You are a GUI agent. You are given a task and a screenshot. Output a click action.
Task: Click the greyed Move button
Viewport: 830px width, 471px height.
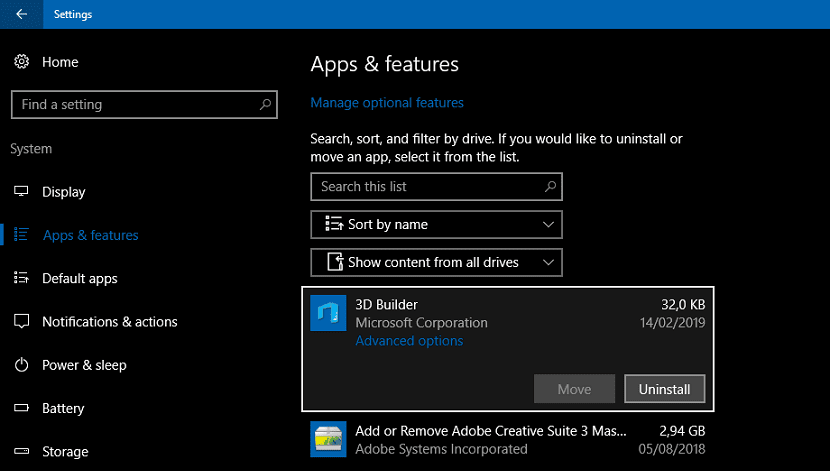[574, 389]
